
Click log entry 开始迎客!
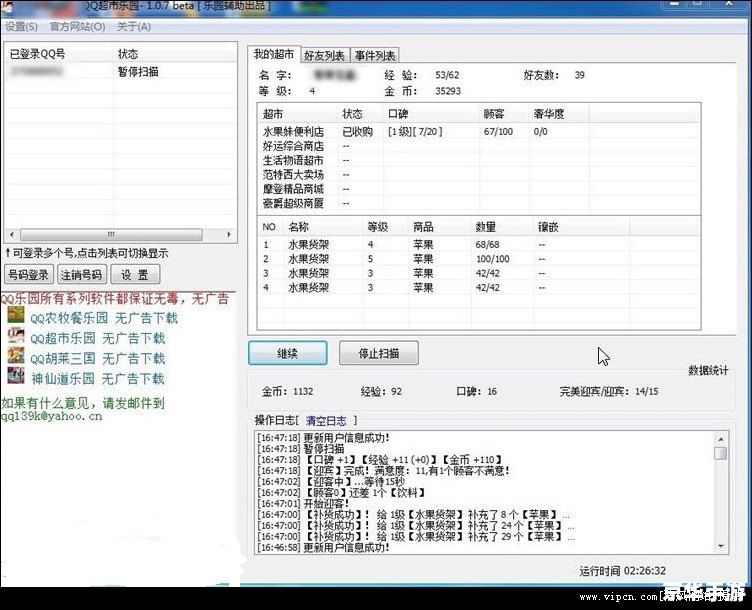(x=304, y=504)
